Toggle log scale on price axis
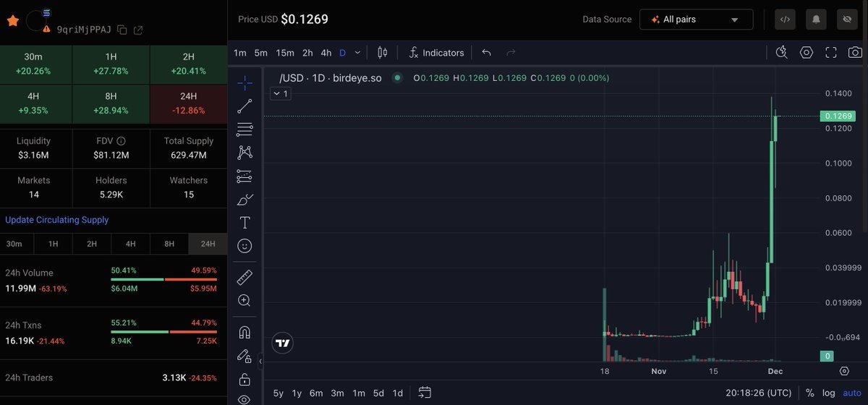 pos(829,393)
